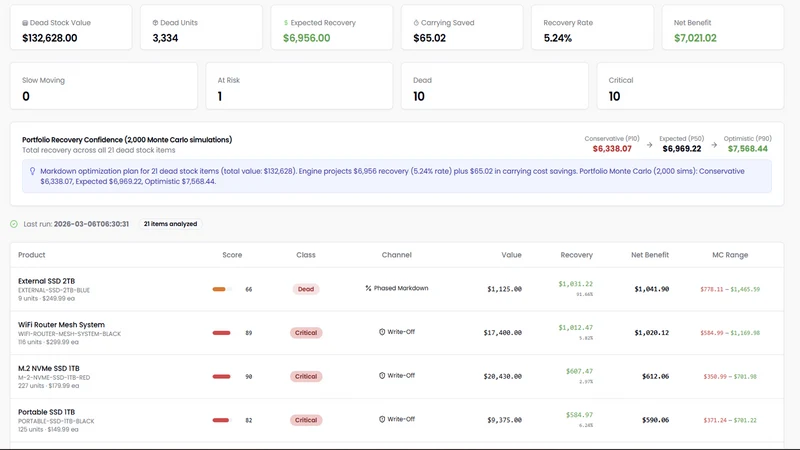Click Critical badge on WiFi Router row

click(306, 333)
